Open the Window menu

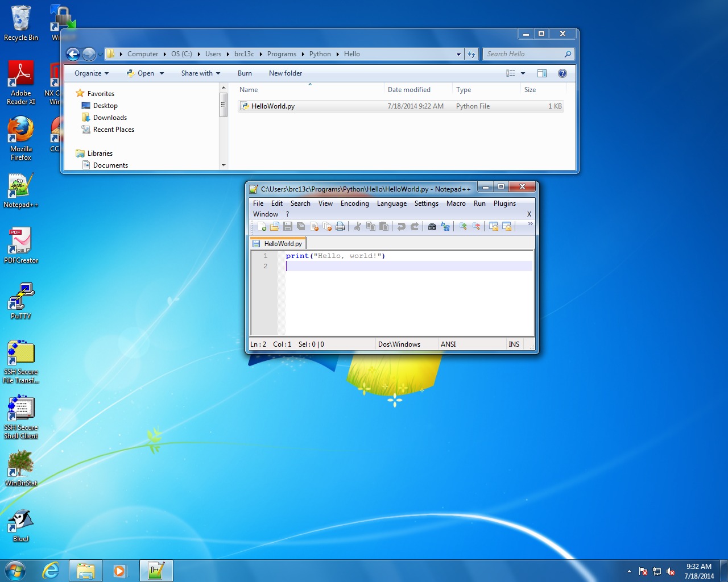point(266,214)
